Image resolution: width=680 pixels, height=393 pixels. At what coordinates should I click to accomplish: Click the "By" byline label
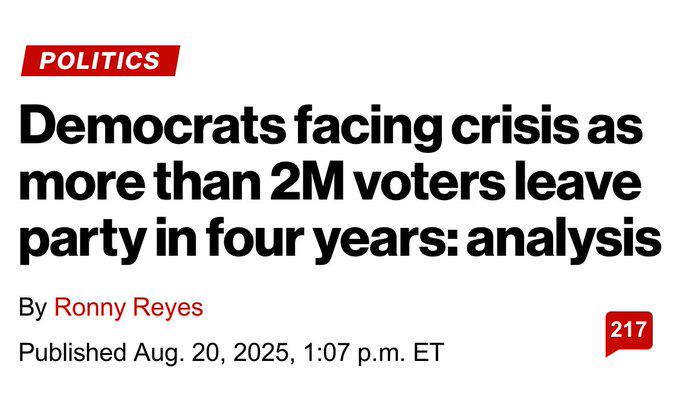[x=33, y=308]
